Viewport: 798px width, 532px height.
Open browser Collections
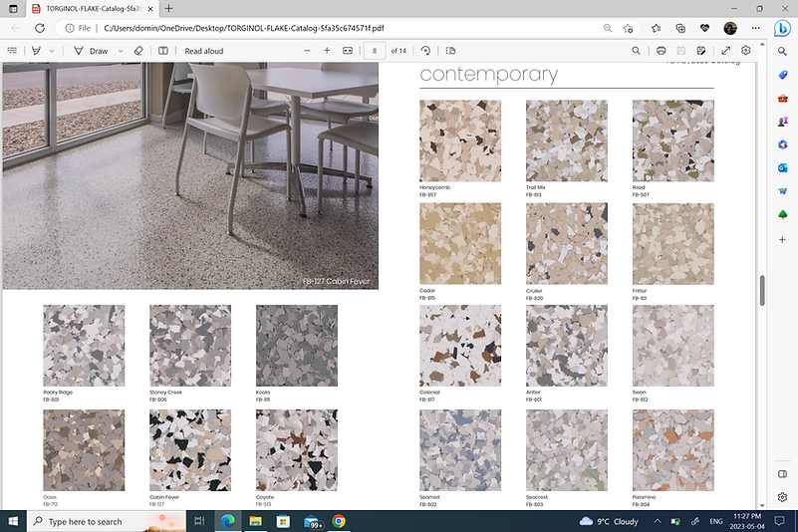point(680,28)
